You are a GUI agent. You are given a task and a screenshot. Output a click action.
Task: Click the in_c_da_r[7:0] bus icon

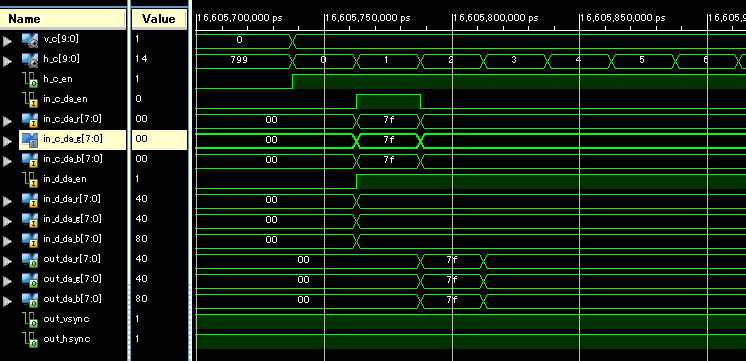point(30,120)
